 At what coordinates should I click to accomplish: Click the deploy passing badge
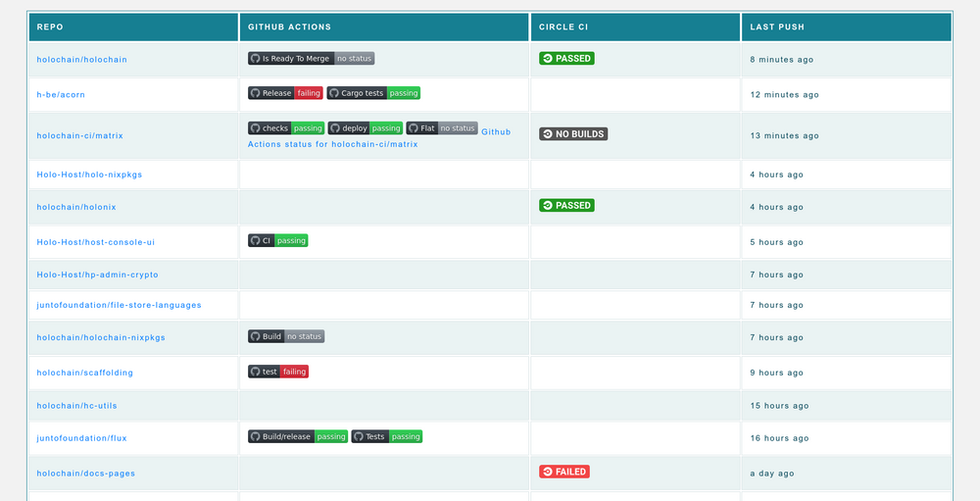tap(365, 128)
